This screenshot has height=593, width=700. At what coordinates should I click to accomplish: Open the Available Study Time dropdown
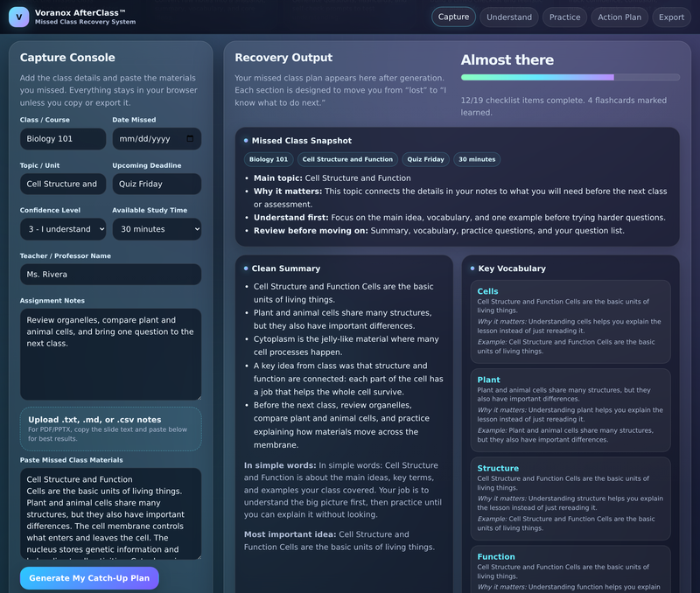tap(157, 229)
